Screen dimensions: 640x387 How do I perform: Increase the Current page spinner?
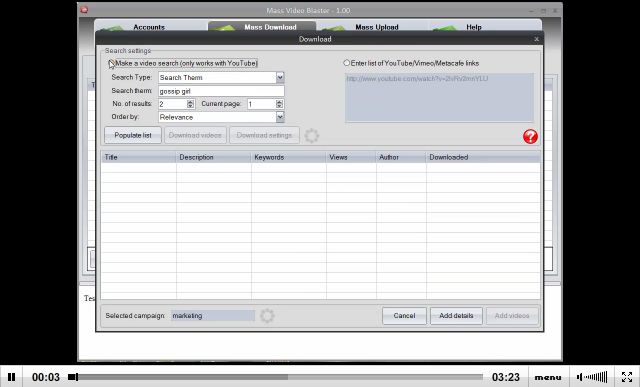click(x=279, y=102)
